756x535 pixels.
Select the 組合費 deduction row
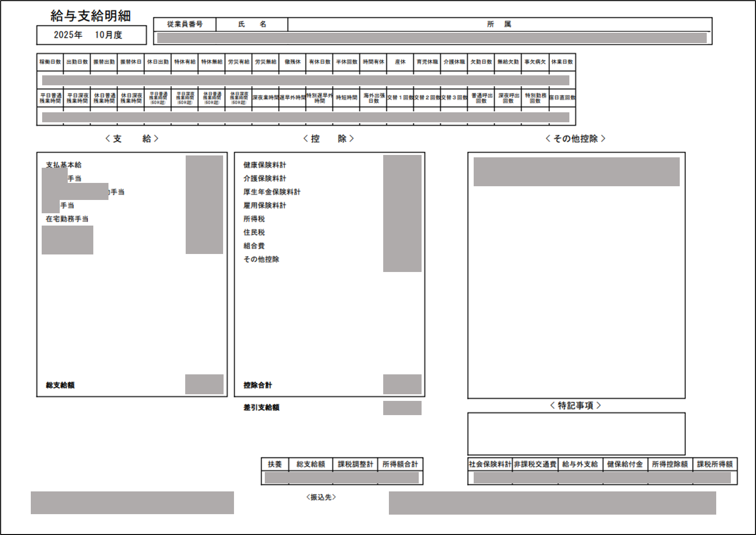pyautogui.click(x=254, y=246)
